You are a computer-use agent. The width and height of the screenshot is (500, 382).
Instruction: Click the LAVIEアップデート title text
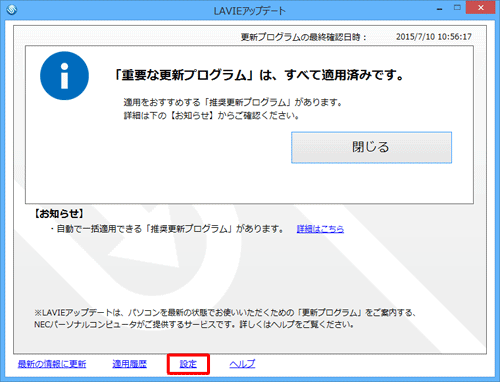click(249, 11)
